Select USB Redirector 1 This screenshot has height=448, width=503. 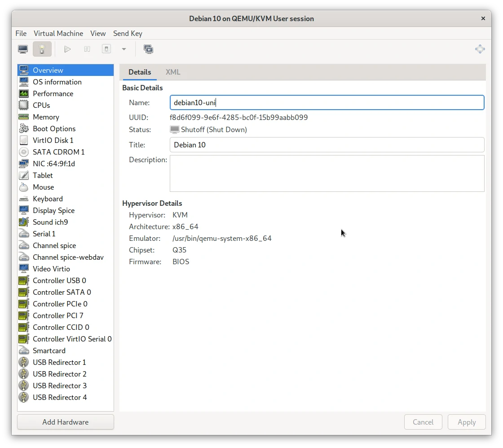pos(66,362)
